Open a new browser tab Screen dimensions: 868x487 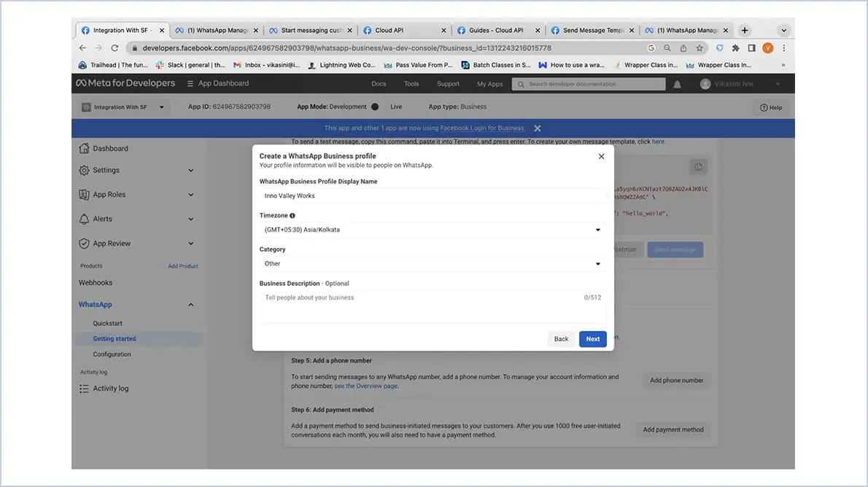click(745, 31)
